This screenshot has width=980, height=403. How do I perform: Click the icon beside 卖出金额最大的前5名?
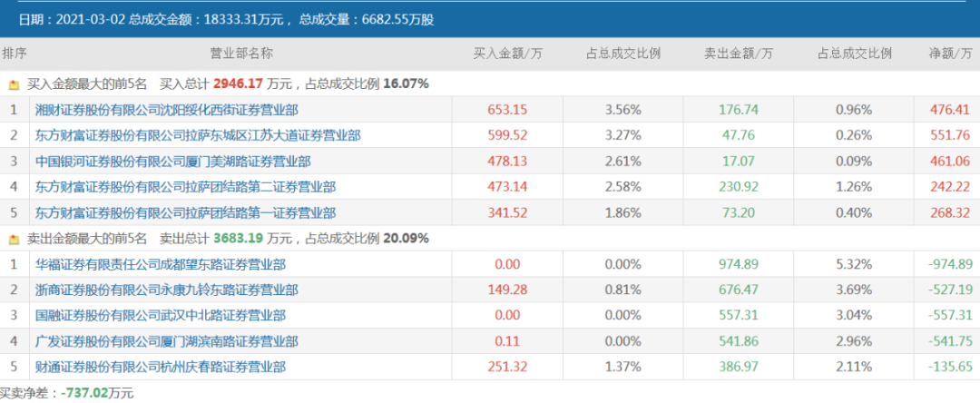pyautogui.click(x=14, y=239)
